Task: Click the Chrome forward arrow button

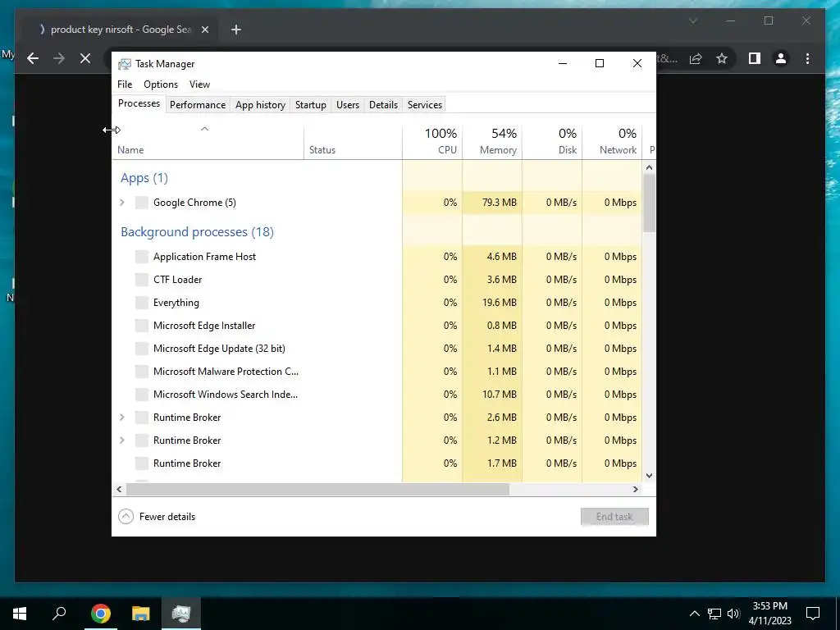Action: tap(59, 58)
